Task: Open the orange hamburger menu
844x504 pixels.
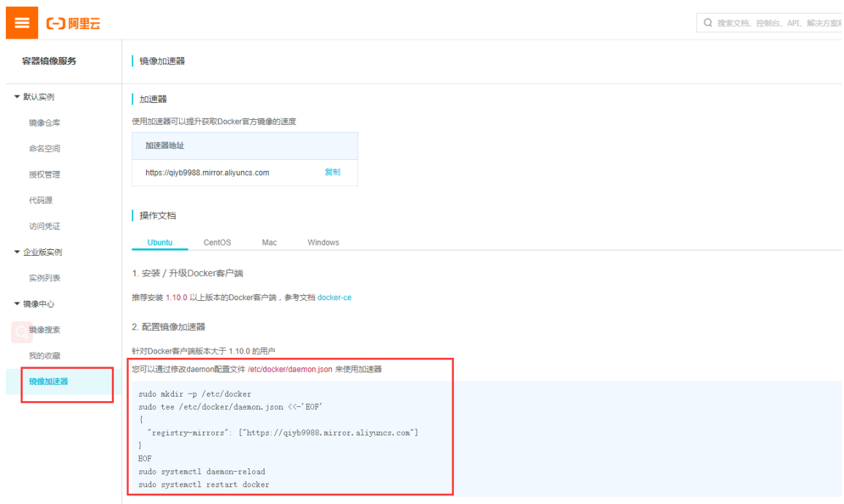Action: [x=22, y=23]
